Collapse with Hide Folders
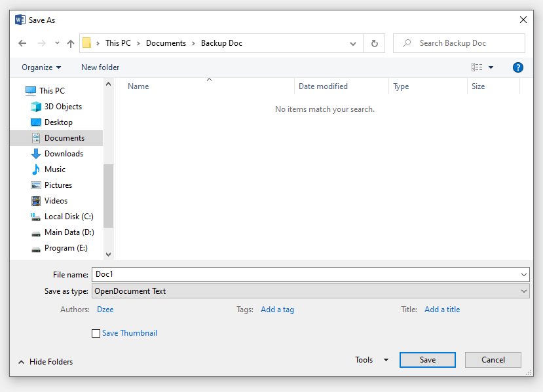This screenshot has height=392, width=543. point(45,361)
